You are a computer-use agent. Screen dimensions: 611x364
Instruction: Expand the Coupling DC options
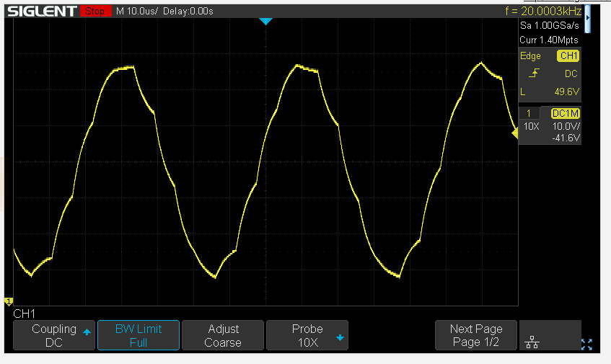[54, 335]
